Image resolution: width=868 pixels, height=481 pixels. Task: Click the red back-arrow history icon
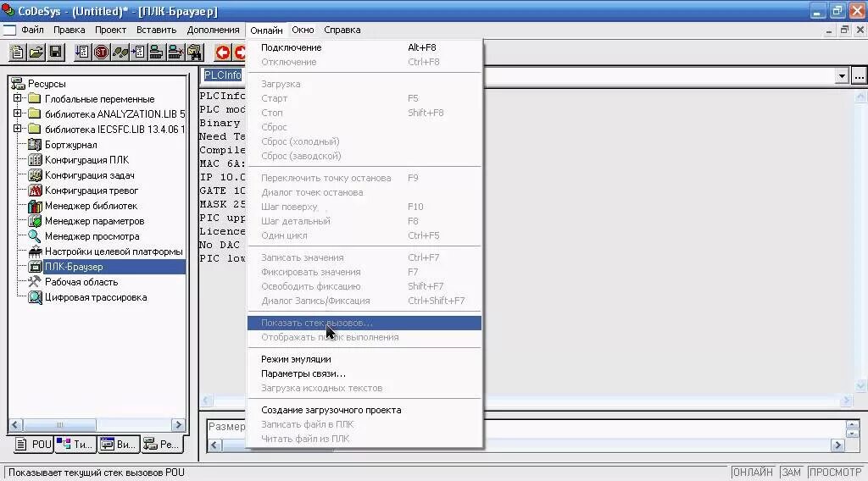pos(223,53)
